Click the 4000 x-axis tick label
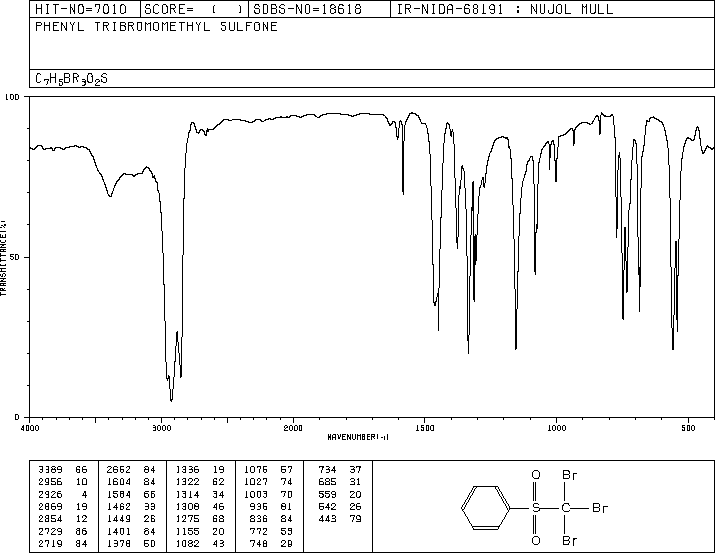The height and width of the screenshot is (553, 715). tap(30, 428)
